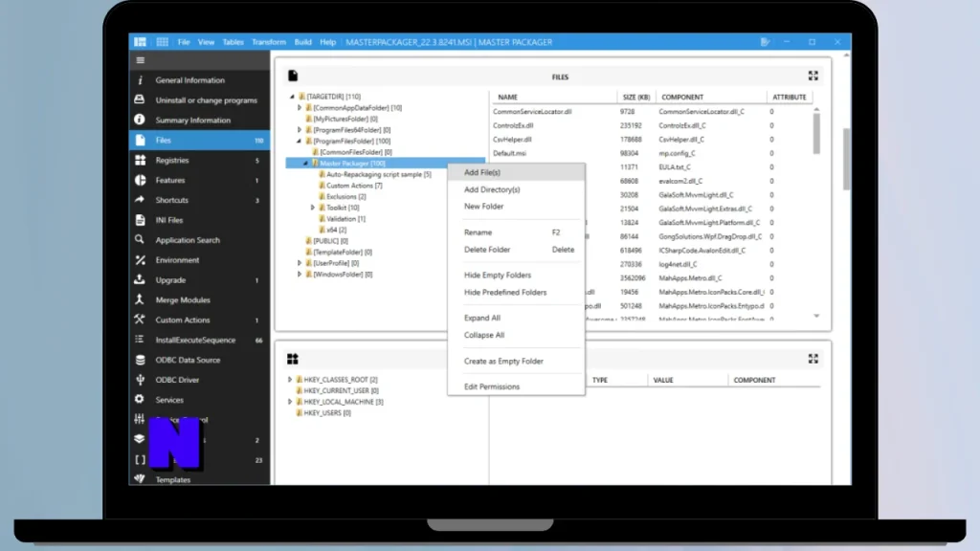Click the Uninstall or change programs icon
The height and width of the screenshot is (551, 980).
tap(140, 99)
